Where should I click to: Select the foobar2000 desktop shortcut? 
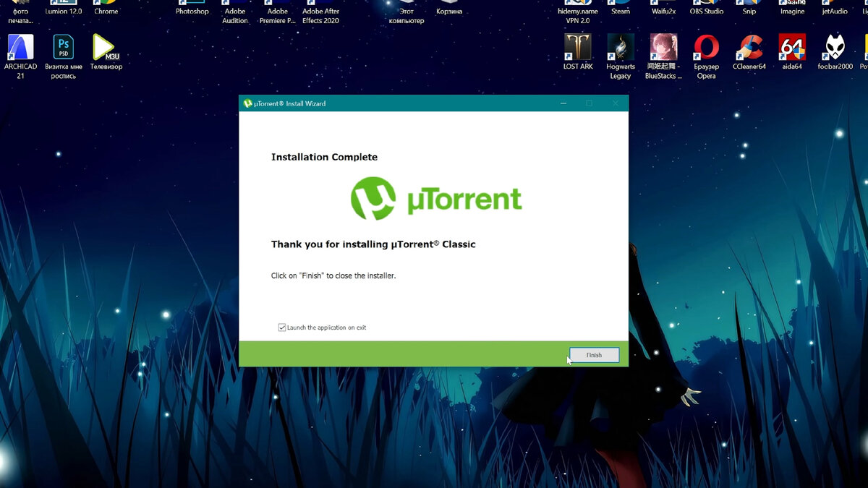tap(835, 52)
